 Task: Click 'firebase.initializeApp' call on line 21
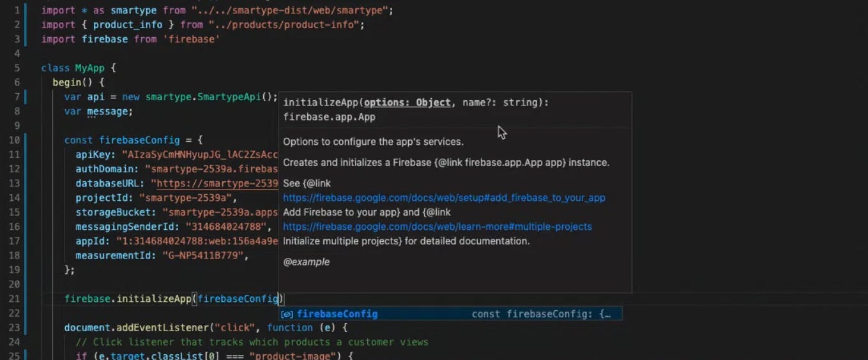[x=128, y=299]
